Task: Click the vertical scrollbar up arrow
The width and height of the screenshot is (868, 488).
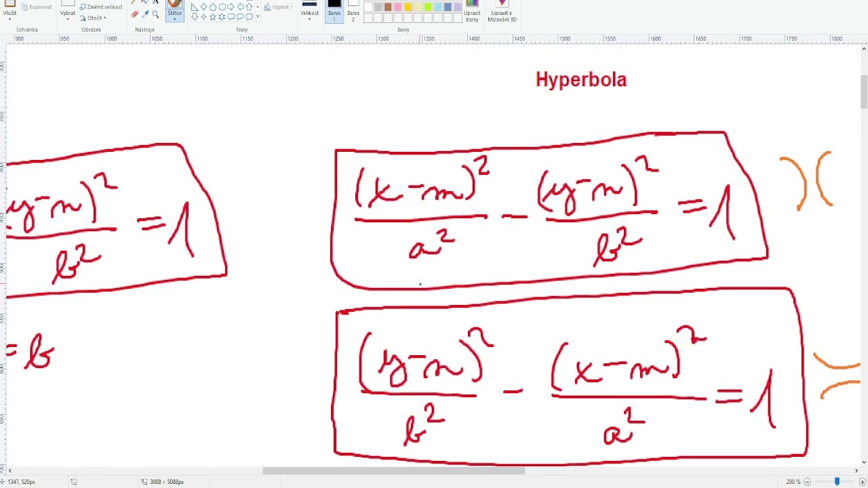Action: click(864, 48)
